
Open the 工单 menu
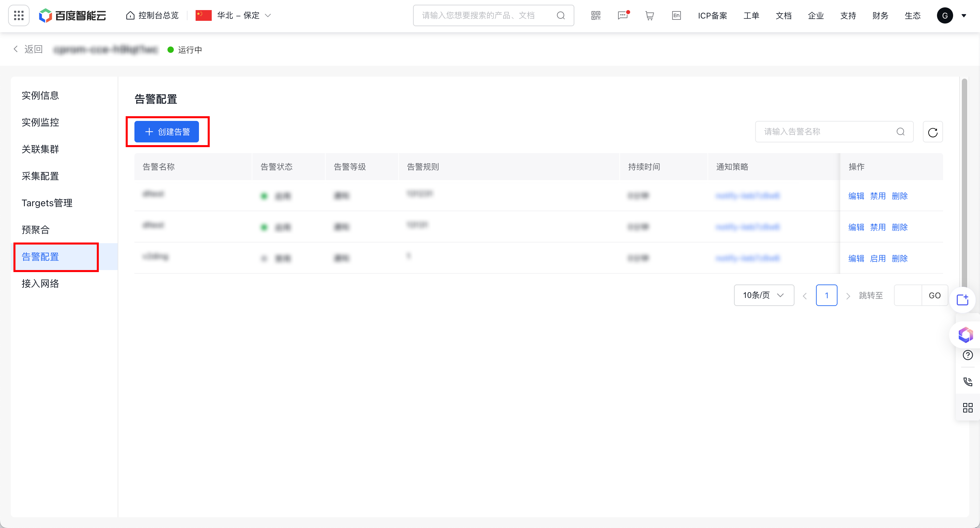(x=751, y=15)
